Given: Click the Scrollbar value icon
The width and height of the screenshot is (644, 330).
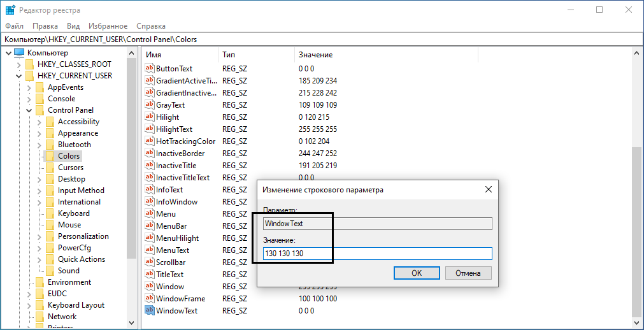Looking at the screenshot, I should point(150,262).
